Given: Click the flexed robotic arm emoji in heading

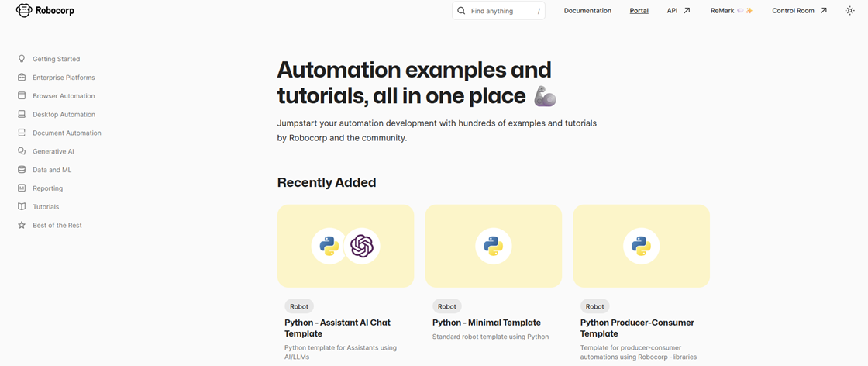Looking at the screenshot, I should click(x=545, y=97).
